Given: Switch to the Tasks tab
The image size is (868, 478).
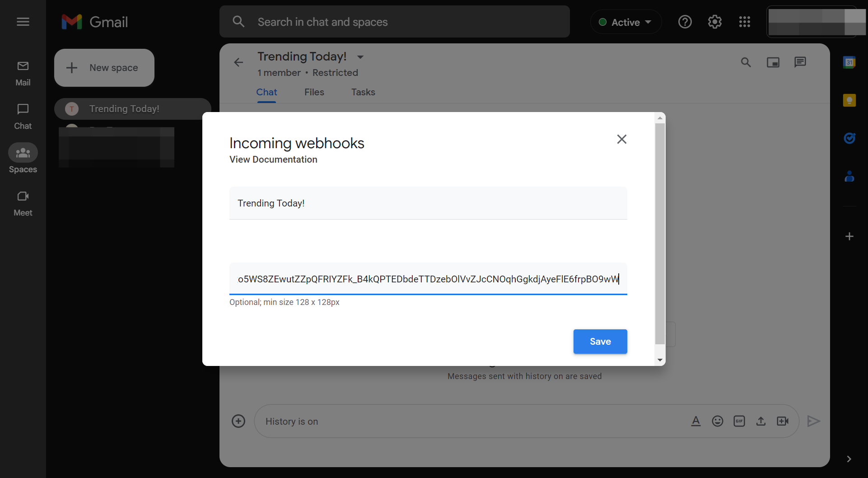Looking at the screenshot, I should (363, 92).
